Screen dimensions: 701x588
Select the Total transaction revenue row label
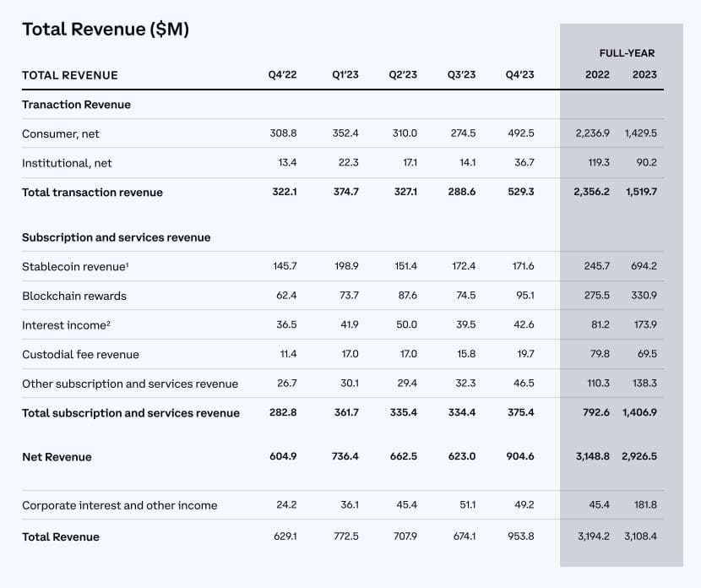(92, 193)
